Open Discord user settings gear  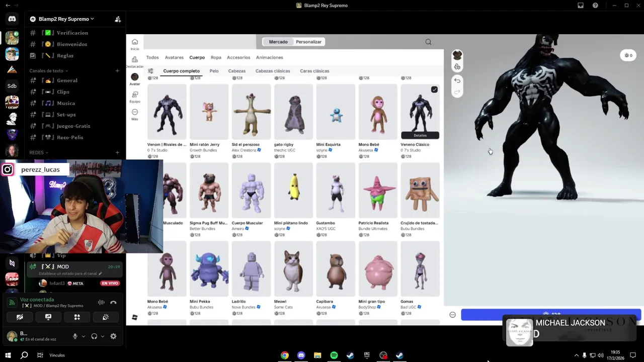point(113,336)
